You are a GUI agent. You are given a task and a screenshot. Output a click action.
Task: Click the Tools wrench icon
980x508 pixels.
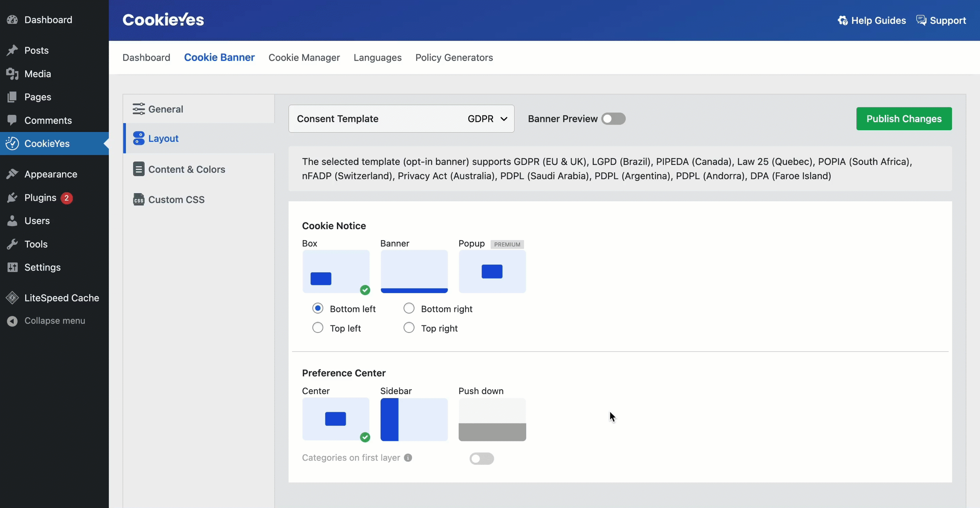pos(12,244)
